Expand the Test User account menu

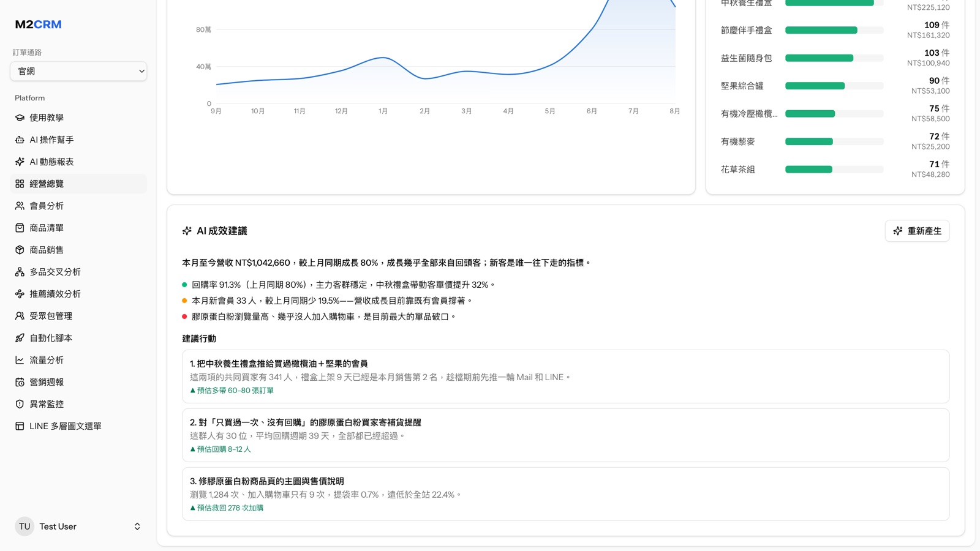[x=78, y=527]
